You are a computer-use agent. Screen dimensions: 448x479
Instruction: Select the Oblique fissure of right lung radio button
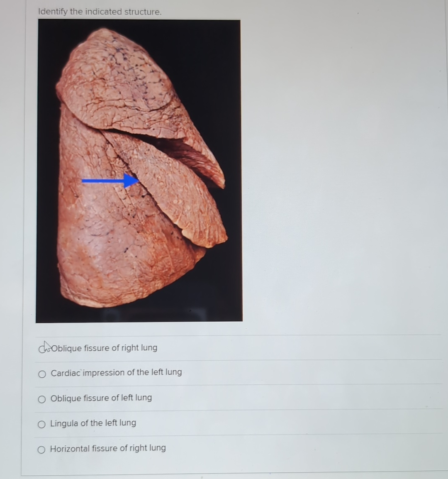[x=42, y=349]
